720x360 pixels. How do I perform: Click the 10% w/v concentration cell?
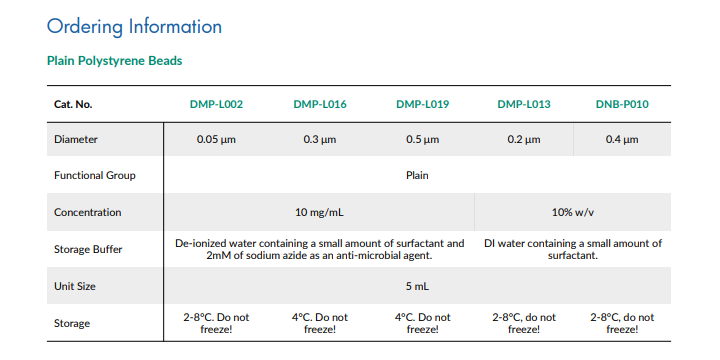(573, 212)
